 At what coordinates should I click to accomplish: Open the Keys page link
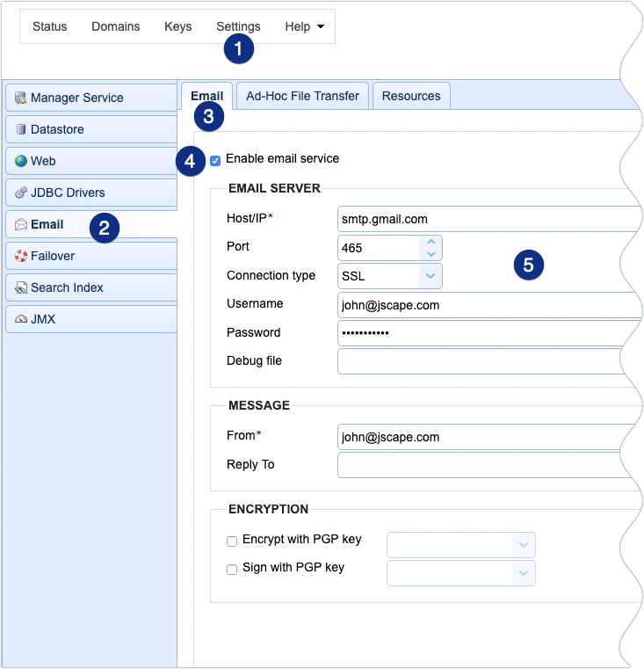tap(177, 26)
